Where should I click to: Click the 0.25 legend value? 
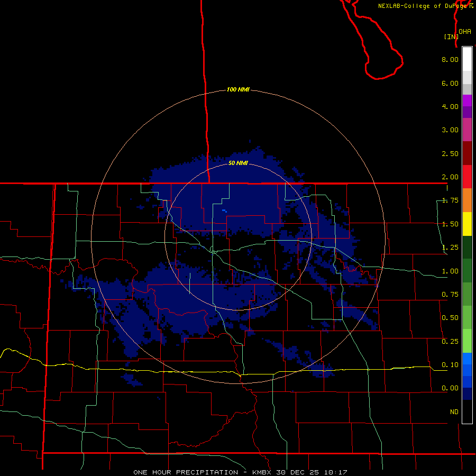(x=450, y=342)
